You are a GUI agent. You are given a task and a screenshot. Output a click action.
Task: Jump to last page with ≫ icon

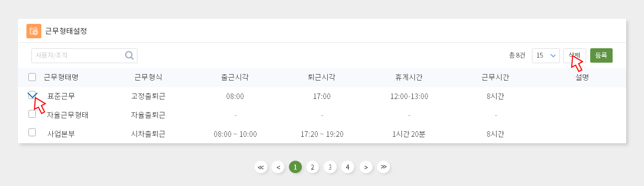(383, 167)
